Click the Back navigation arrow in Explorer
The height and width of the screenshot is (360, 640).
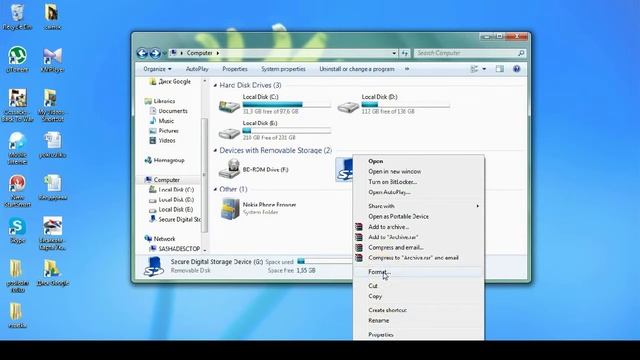[142, 53]
